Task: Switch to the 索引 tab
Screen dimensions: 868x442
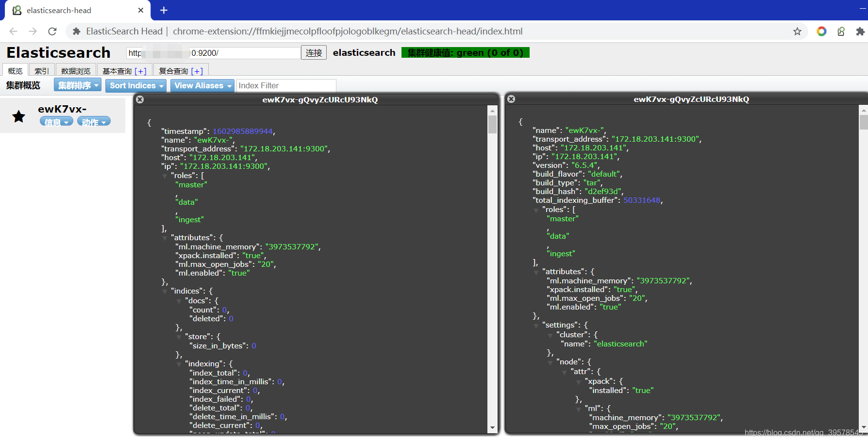Action: [x=41, y=71]
